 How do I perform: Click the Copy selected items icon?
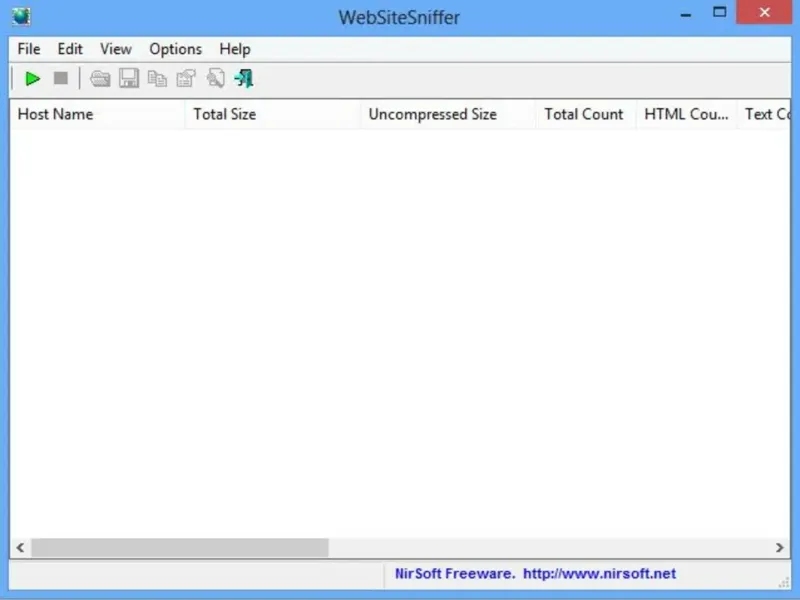click(x=157, y=79)
